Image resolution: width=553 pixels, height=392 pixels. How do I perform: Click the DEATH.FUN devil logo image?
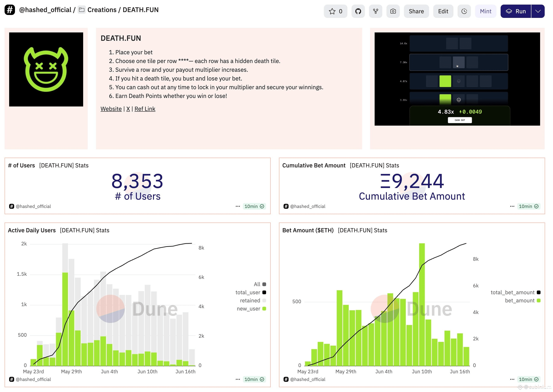click(x=46, y=69)
